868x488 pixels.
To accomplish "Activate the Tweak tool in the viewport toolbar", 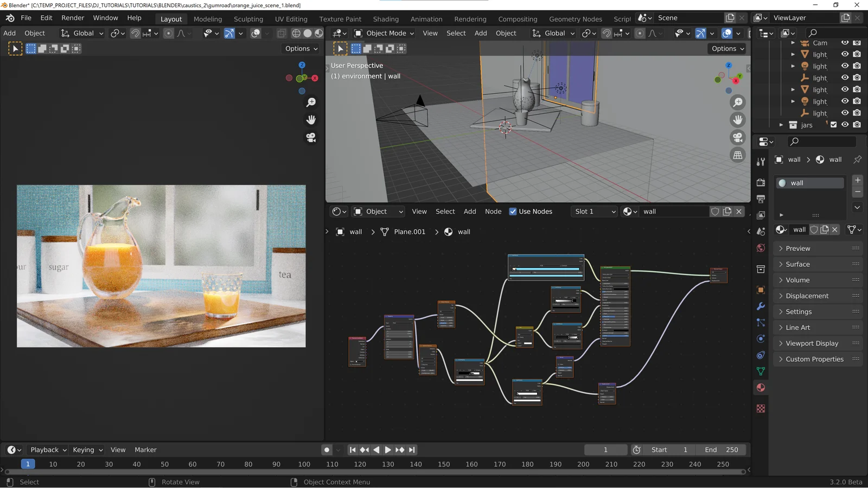I will coord(15,48).
